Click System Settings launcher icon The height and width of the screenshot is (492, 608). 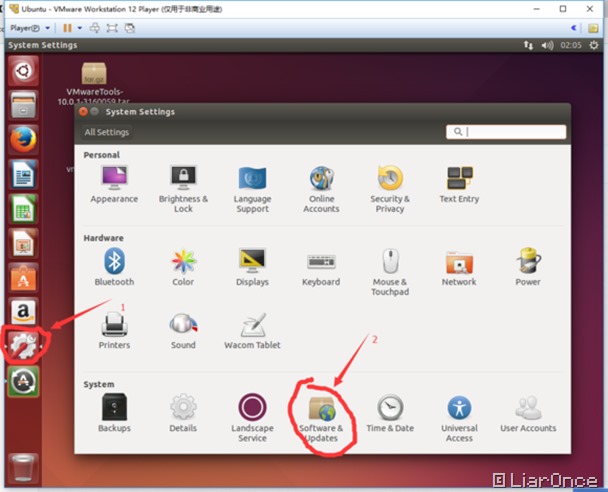pos(24,345)
